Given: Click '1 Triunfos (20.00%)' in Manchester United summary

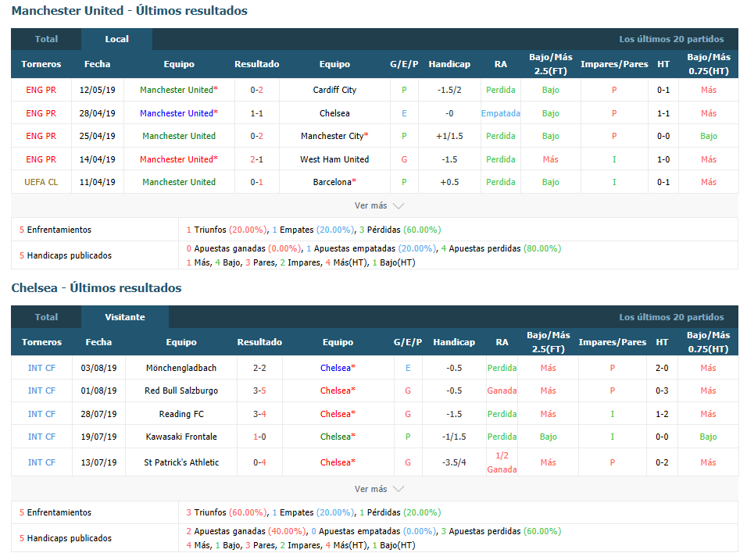Looking at the screenshot, I should pos(227,230).
